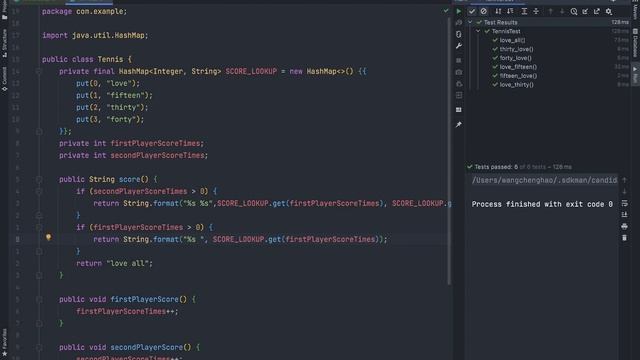Click the green inspection checkmark in editor

[x=446, y=11]
